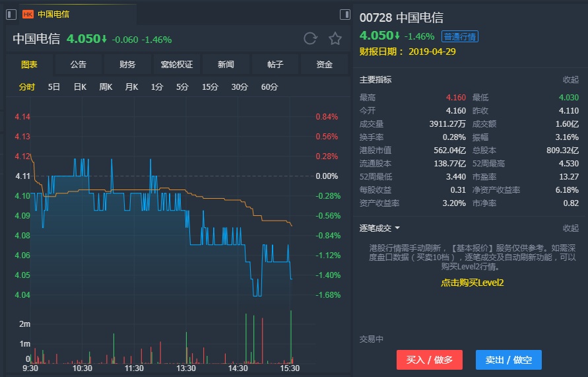The image size is (588, 377).
Task: Click the 净资产收益率 value 6.18%
Action: [x=567, y=189]
